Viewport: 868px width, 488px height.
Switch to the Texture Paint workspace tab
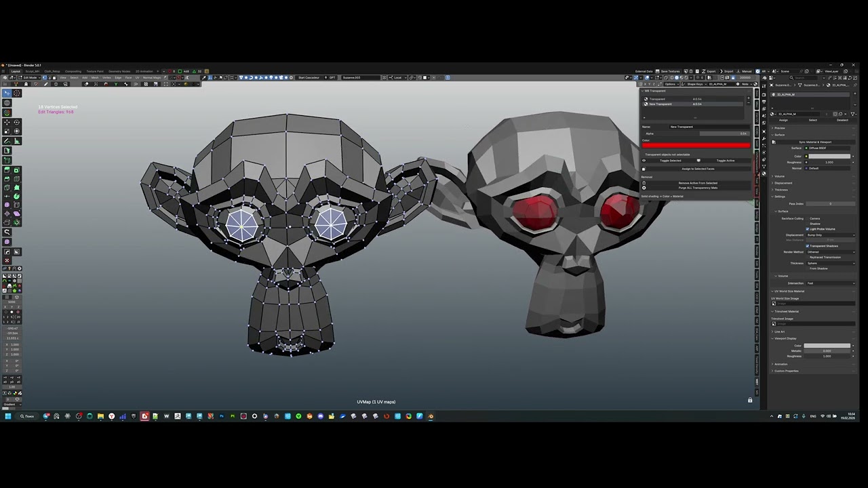point(95,71)
